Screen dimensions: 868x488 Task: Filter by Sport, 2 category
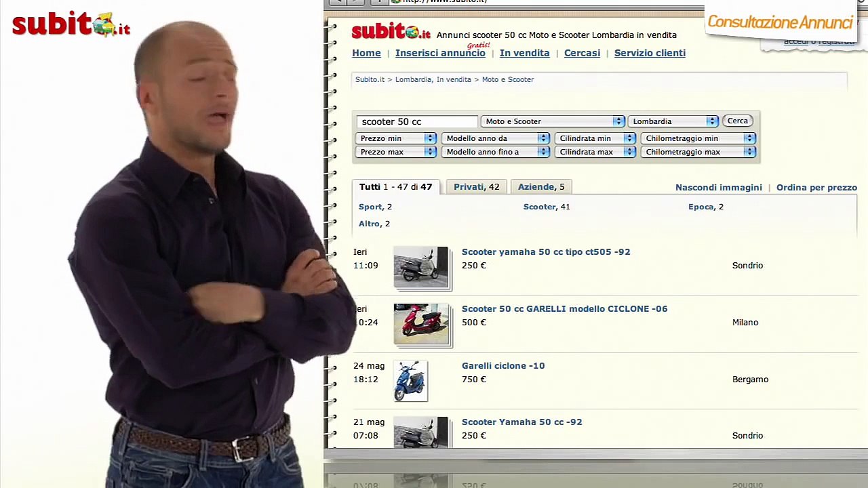(375, 207)
